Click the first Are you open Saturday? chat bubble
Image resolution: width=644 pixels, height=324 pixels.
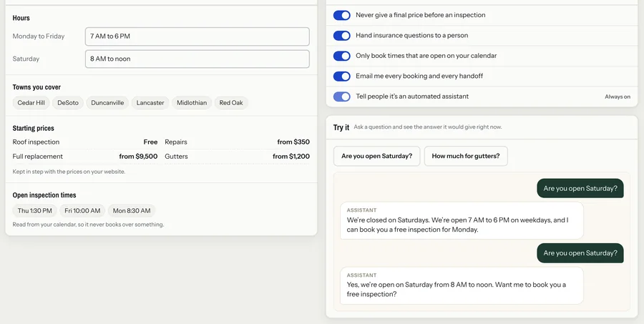click(580, 189)
